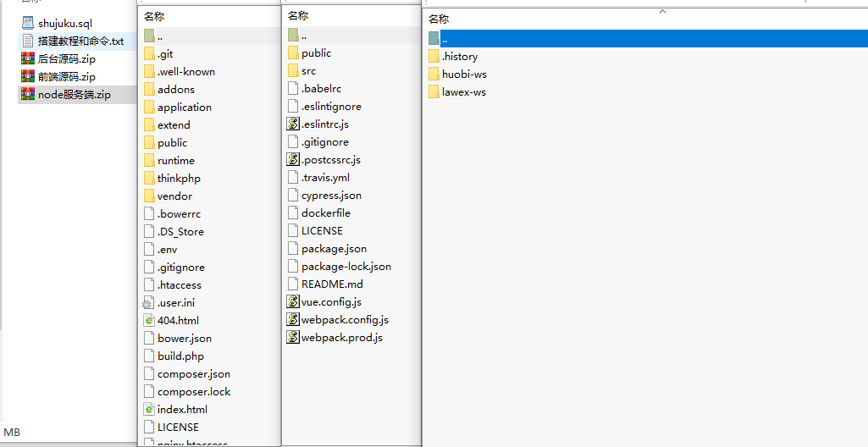
Task: Click the lawex-ws folder icon
Action: coord(434,91)
